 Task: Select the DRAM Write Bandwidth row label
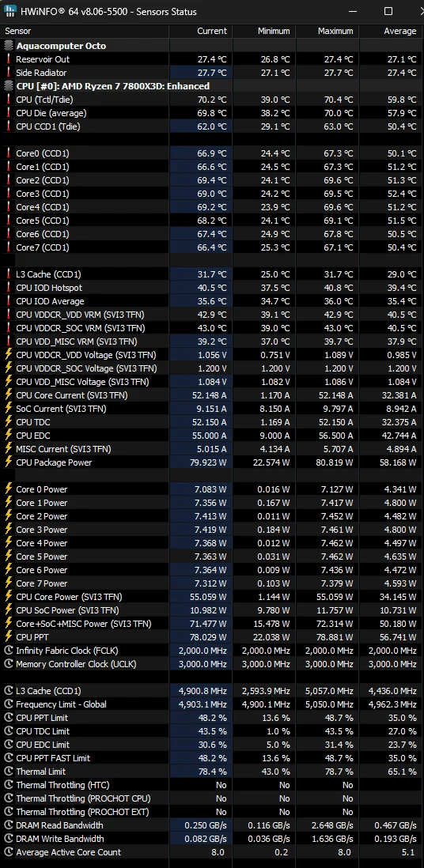click(x=60, y=839)
